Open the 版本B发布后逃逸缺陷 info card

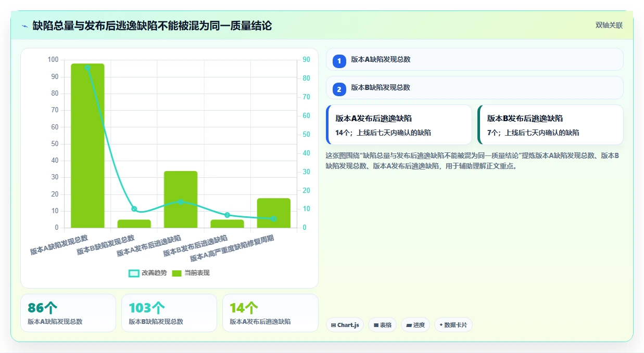pyautogui.click(x=550, y=125)
